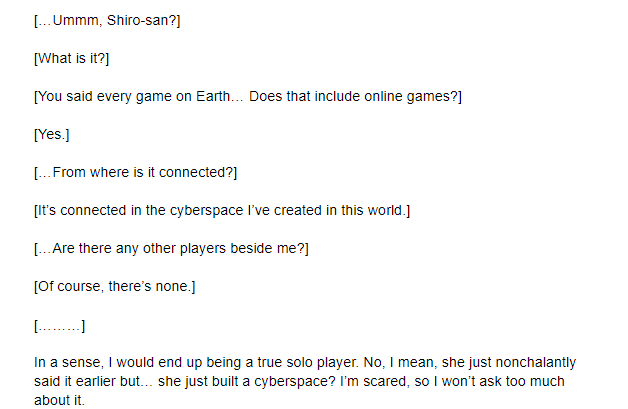Viewport: 628px width, 409px height.
Task: Click the word "cyberspace" in Shiro's reply
Action: (206, 211)
